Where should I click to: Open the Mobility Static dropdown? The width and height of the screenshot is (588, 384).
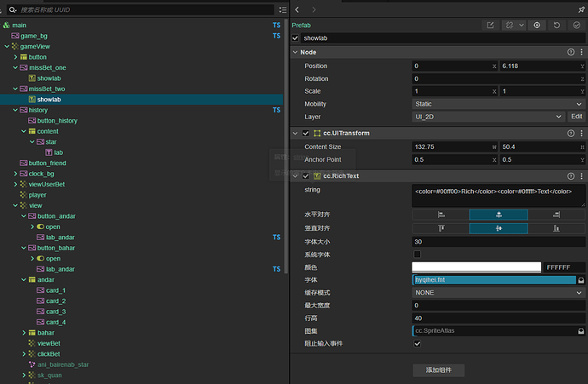tap(499, 104)
